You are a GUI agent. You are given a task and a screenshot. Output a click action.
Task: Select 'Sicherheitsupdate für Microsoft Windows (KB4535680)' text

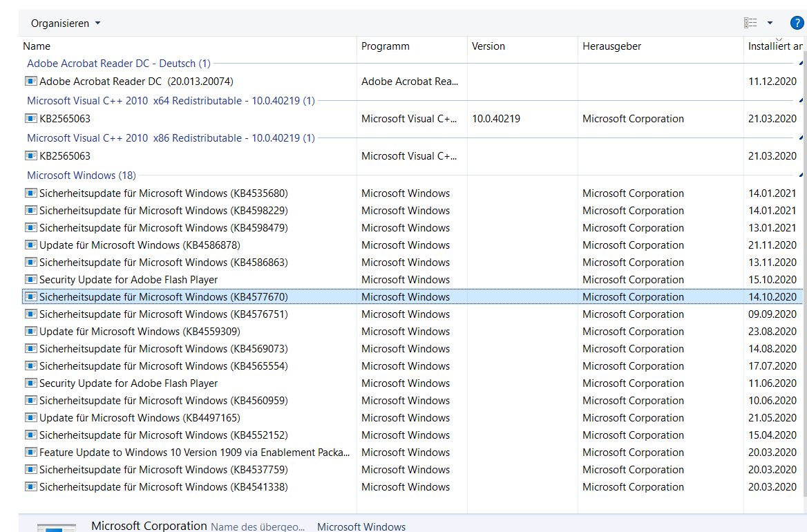click(x=164, y=193)
